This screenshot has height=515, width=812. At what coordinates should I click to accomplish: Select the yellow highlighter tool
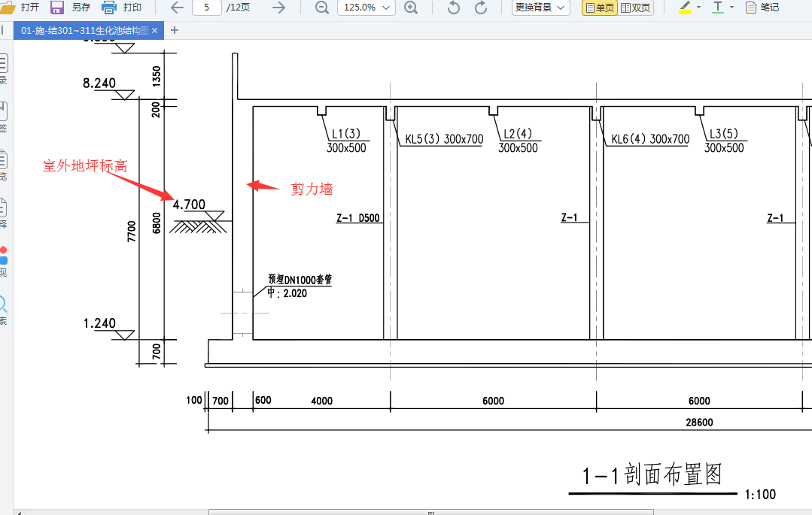click(x=685, y=8)
